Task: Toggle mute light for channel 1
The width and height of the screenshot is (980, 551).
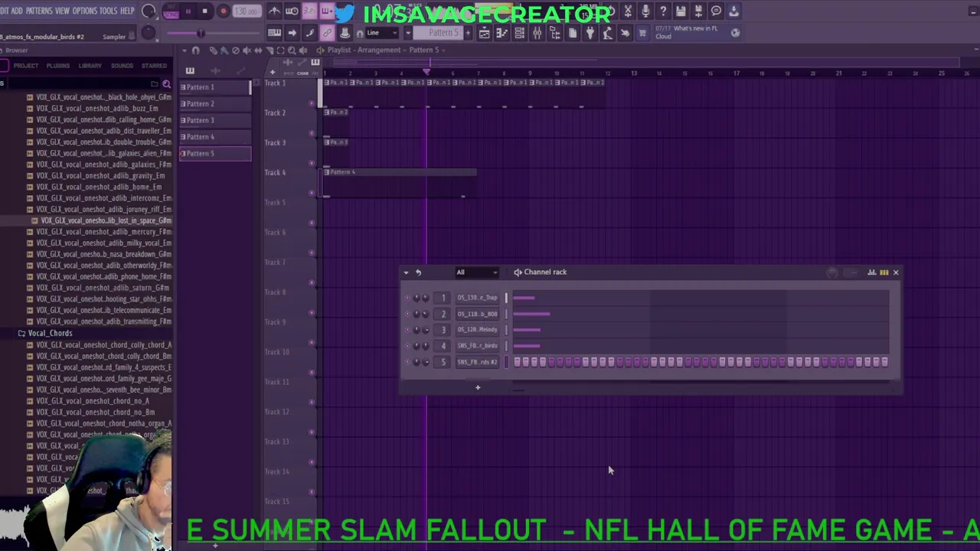Action: (407, 298)
